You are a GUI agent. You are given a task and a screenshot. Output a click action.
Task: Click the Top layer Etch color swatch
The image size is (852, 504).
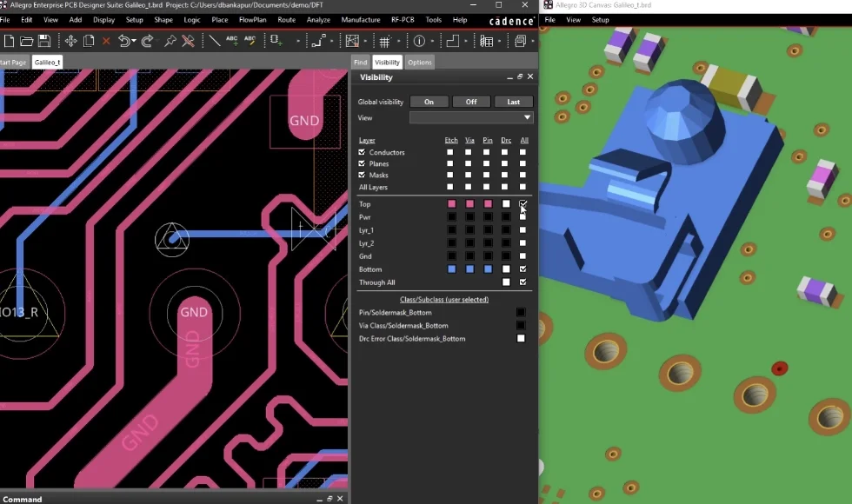[451, 204]
